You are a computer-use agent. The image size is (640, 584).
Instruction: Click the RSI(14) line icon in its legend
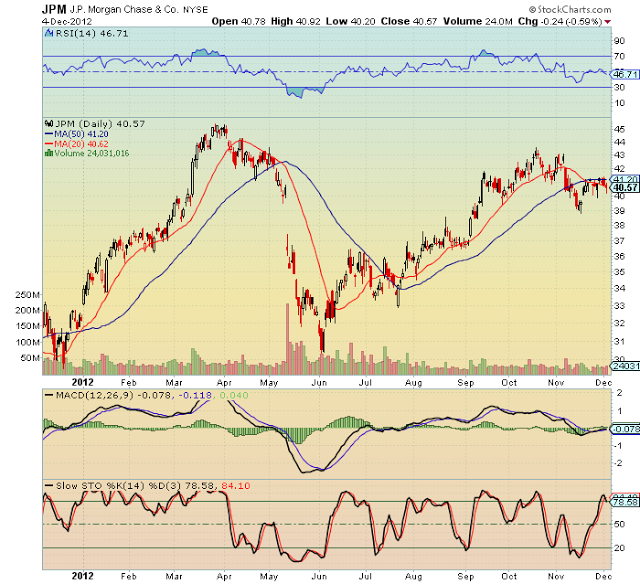coord(49,33)
